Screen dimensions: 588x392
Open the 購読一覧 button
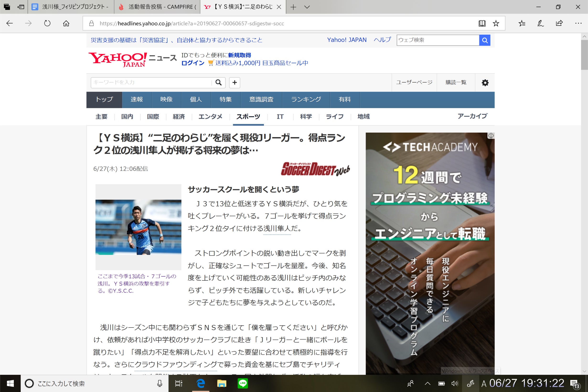click(455, 82)
